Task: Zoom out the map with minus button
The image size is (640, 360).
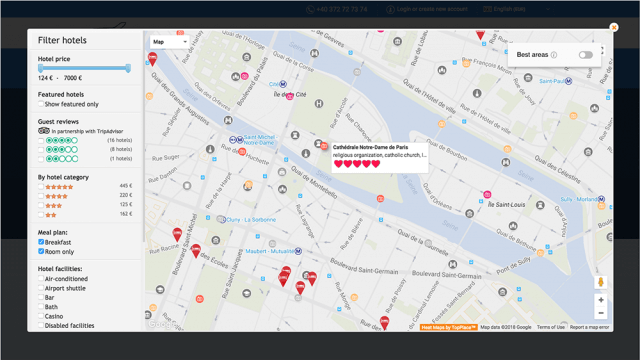Action: click(x=601, y=313)
